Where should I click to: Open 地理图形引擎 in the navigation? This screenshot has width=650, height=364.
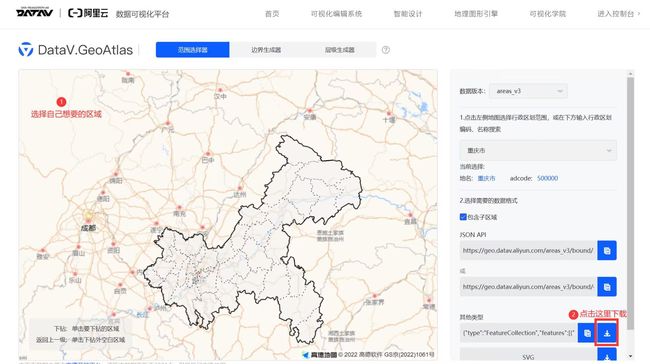pos(476,14)
